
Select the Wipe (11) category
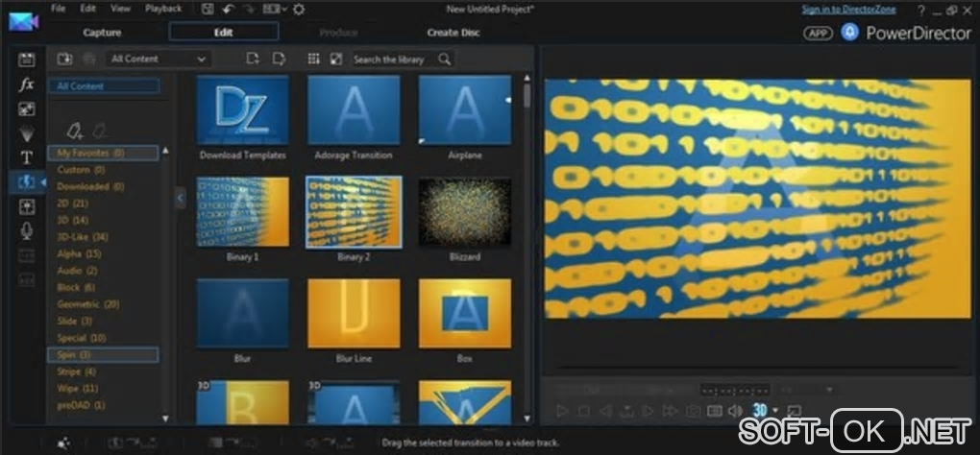pyautogui.click(x=78, y=388)
